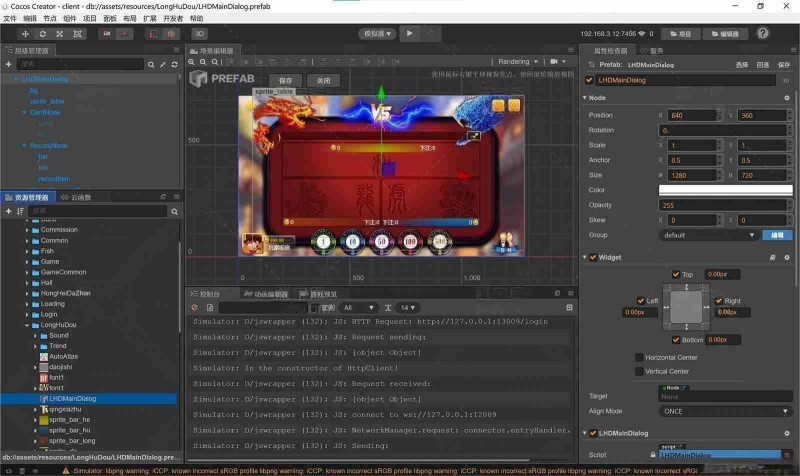800x476 pixels.
Task: Select sprite_table in the hierarchy
Action: click(47, 101)
